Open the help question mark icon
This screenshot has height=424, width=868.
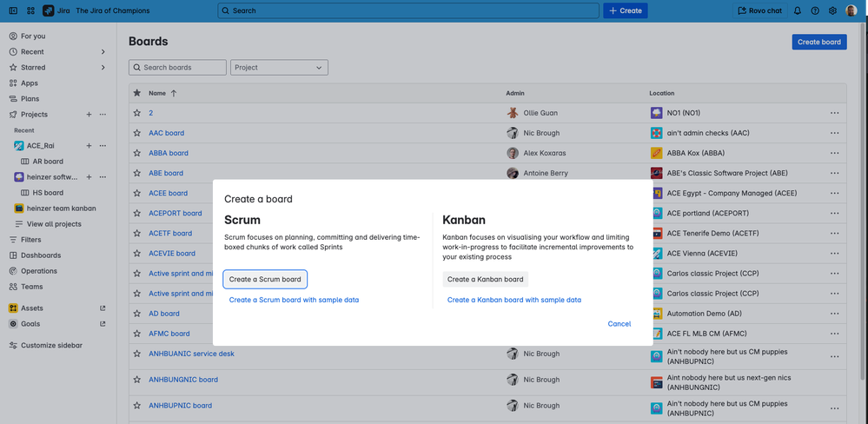pyautogui.click(x=815, y=10)
